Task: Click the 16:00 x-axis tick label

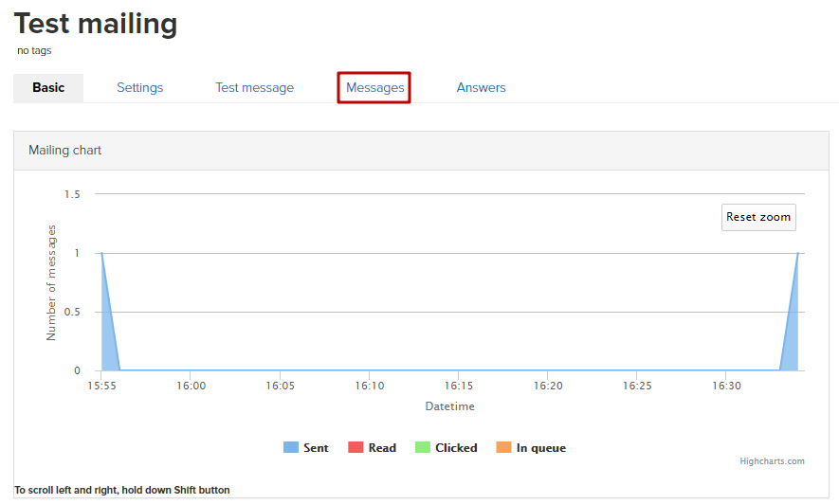Action: point(191,387)
